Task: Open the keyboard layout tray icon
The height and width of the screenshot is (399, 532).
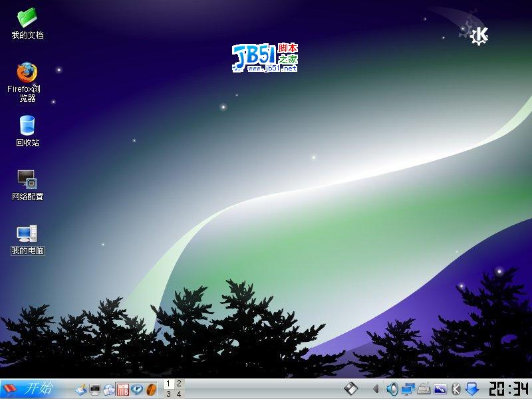Action: 424,389
